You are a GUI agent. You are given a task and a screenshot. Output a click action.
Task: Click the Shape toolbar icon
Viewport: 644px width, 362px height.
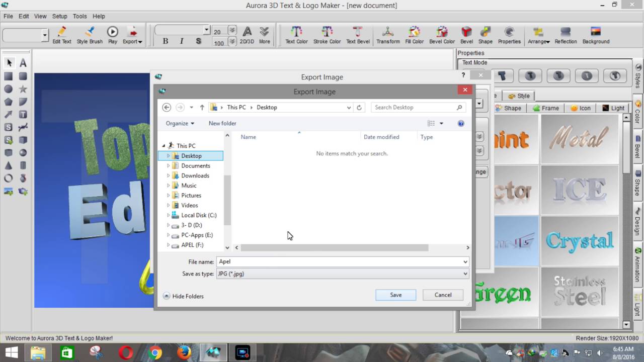[486, 36]
